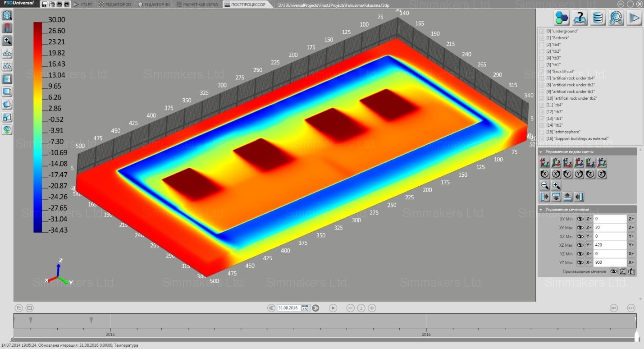Switch to the РАСЧЕТНАЯ СЕТКА tab
644x349 pixels.
point(197,4)
